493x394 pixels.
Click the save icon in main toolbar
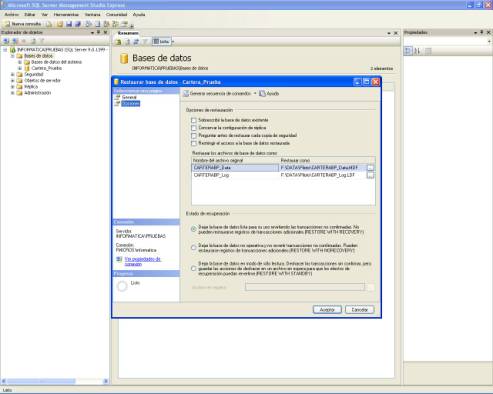click(x=69, y=24)
